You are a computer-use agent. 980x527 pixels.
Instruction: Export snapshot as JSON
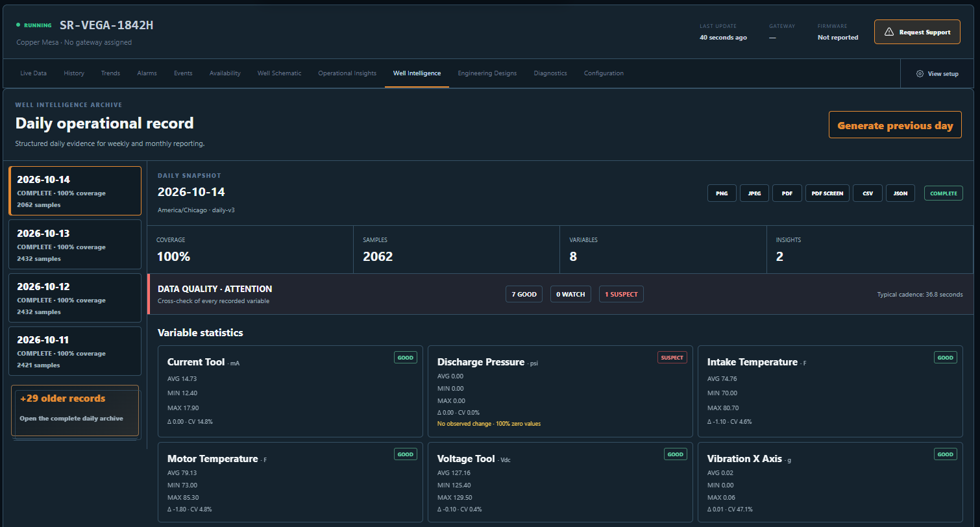pos(901,193)
